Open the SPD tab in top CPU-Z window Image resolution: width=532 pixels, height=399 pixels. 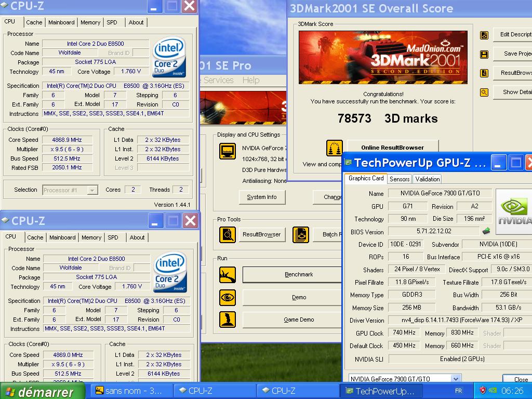click(112, 22)
